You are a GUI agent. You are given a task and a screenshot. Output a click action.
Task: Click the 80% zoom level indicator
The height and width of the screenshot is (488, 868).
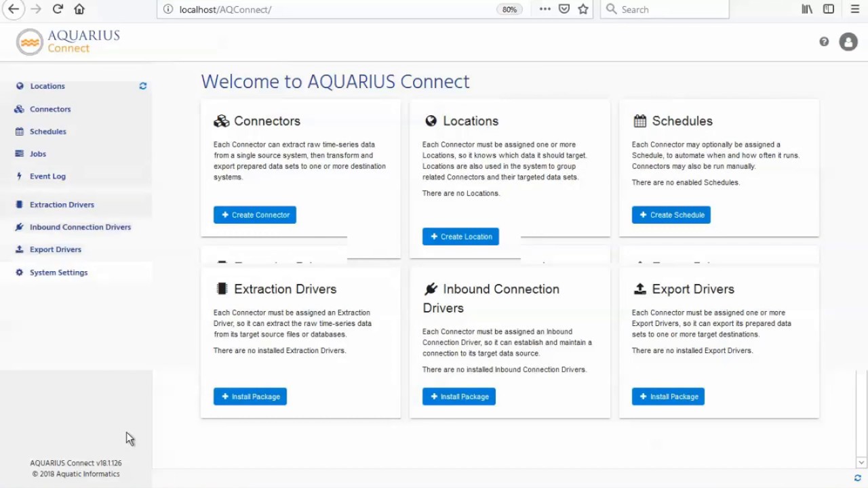[509, 9]
